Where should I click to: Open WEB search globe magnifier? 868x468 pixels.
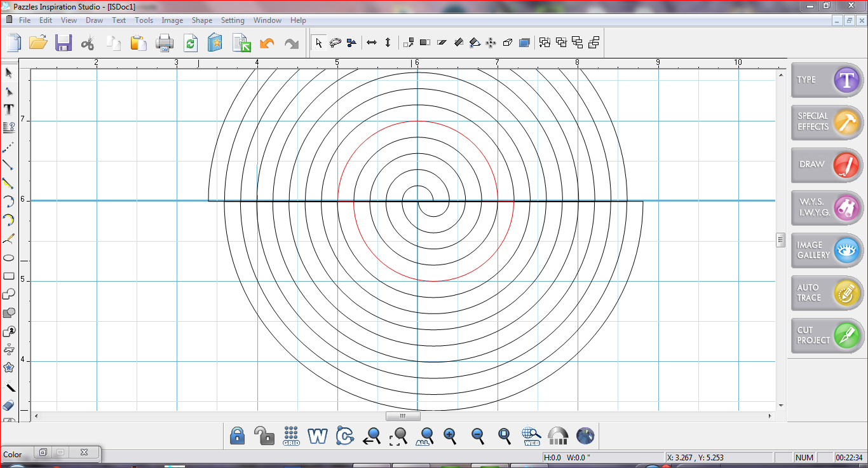click(x=531, y=436)
